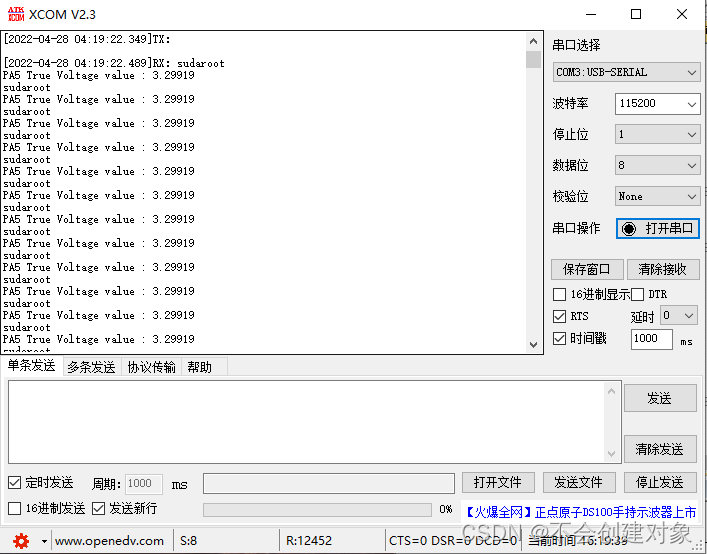Switch to the 多条发送 tab
The image size is (707, 554).
92,367
